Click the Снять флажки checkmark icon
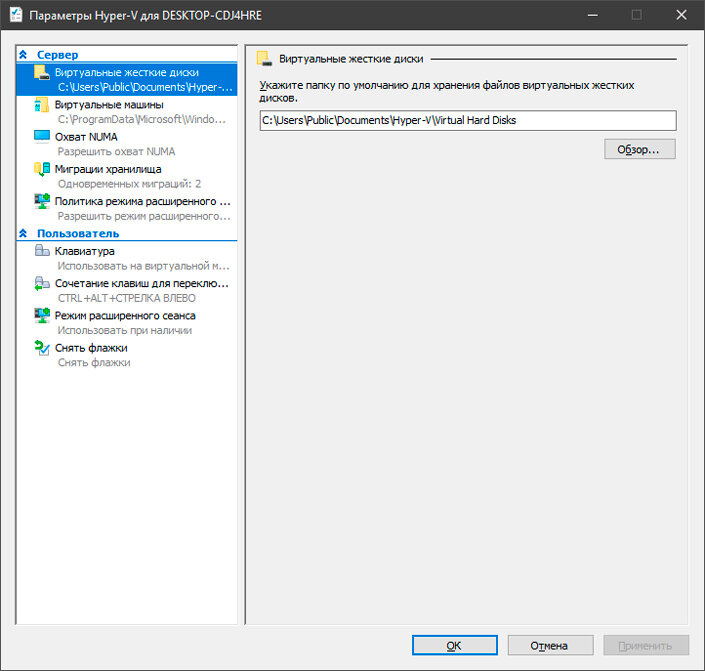705x671 pixels. pos(42,348)
